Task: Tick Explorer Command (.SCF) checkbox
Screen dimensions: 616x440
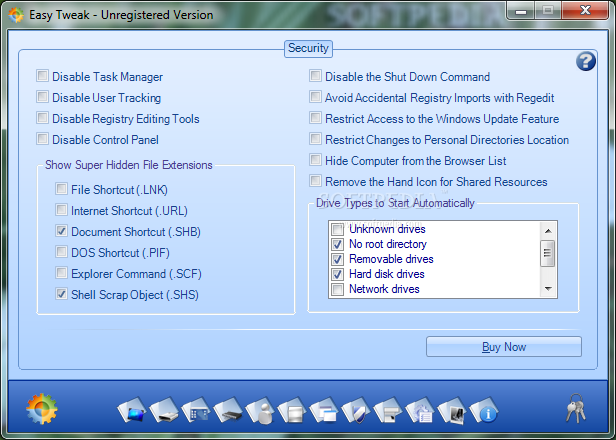Action: pos(61,272)
